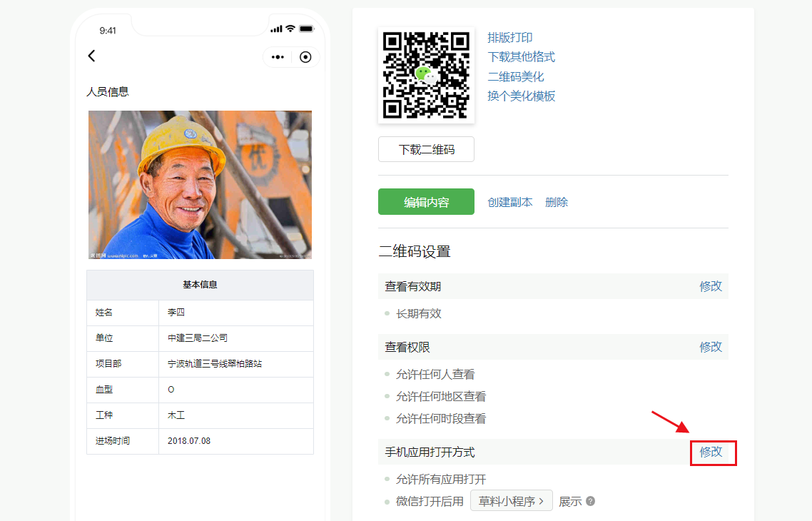Modify 查看有效期 setting
Viewport: 812px width, 521px height.
coord(711,286)
